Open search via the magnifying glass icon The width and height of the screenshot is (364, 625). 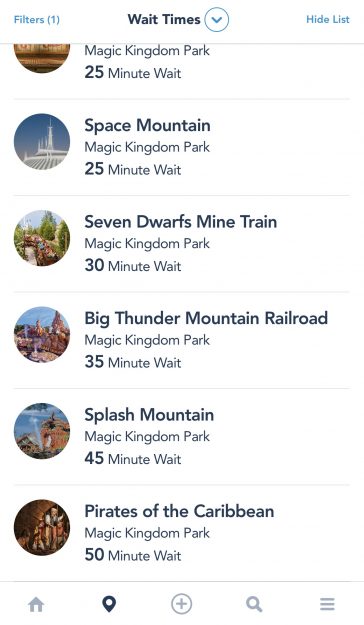coord(254,604)
